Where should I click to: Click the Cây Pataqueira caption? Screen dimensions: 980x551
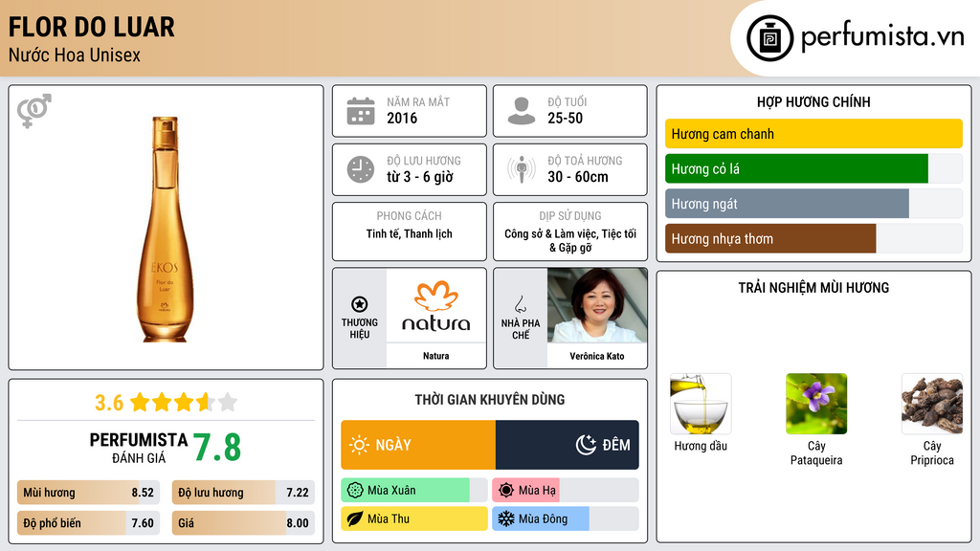[816, 452]
